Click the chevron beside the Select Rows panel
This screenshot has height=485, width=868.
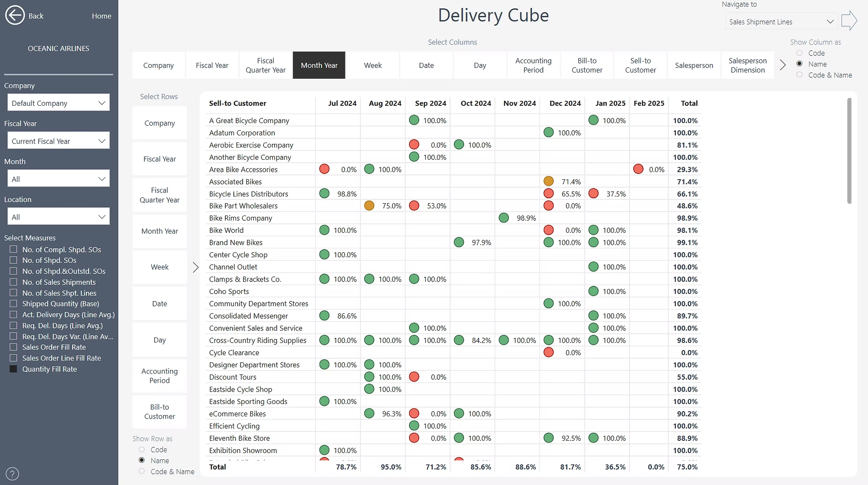195,267
